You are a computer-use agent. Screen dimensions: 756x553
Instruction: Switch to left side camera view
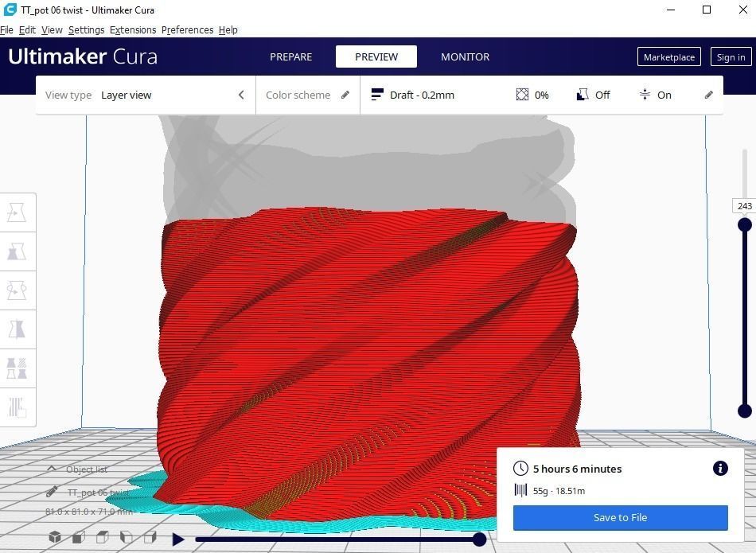[127, 537]
